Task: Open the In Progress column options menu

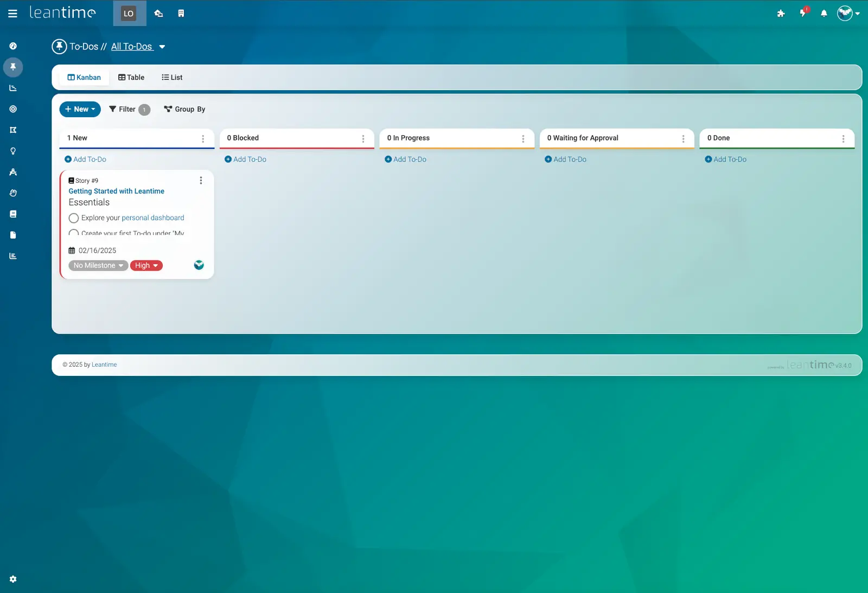Action: (x=523, y=139)
